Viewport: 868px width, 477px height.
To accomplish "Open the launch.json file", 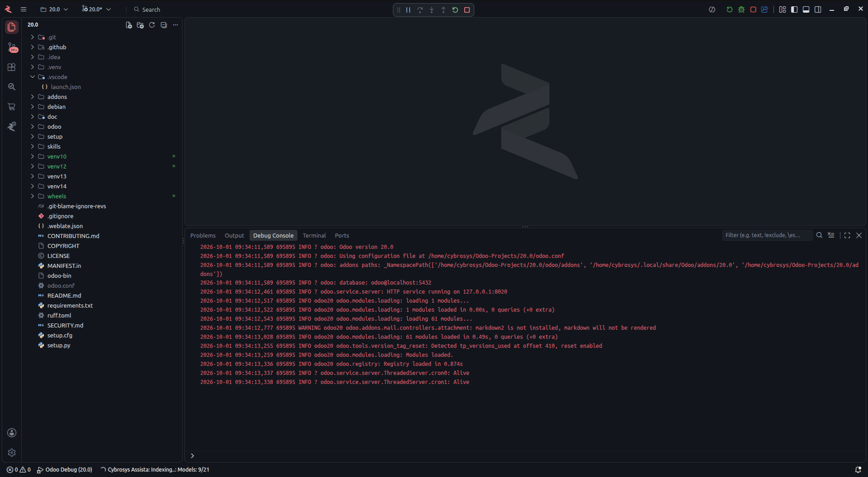I will click(66, 87).
